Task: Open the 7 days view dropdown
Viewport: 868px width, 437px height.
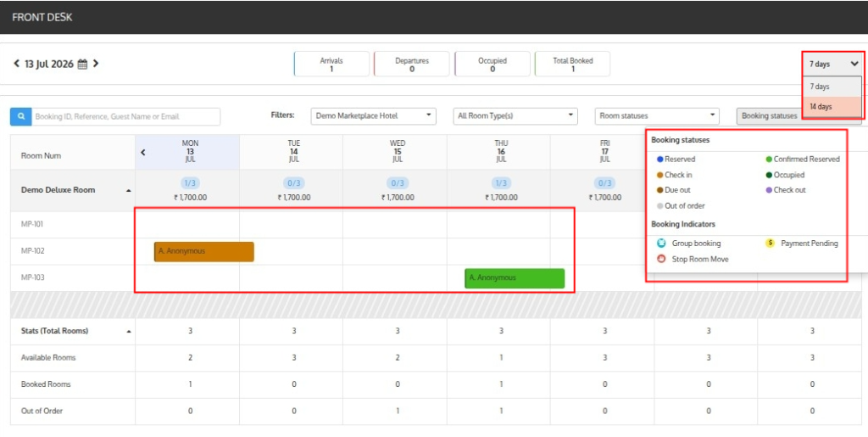Action: [832, 64]
